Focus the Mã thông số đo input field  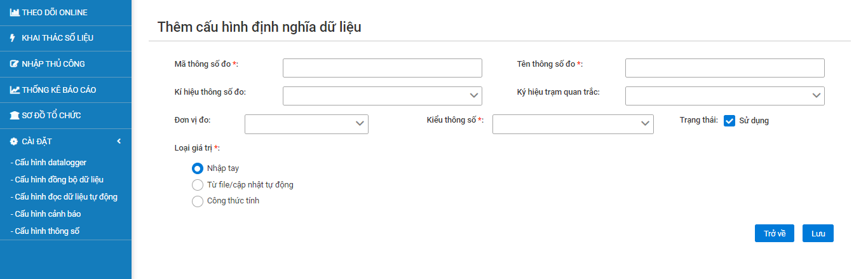coord(382,67)
